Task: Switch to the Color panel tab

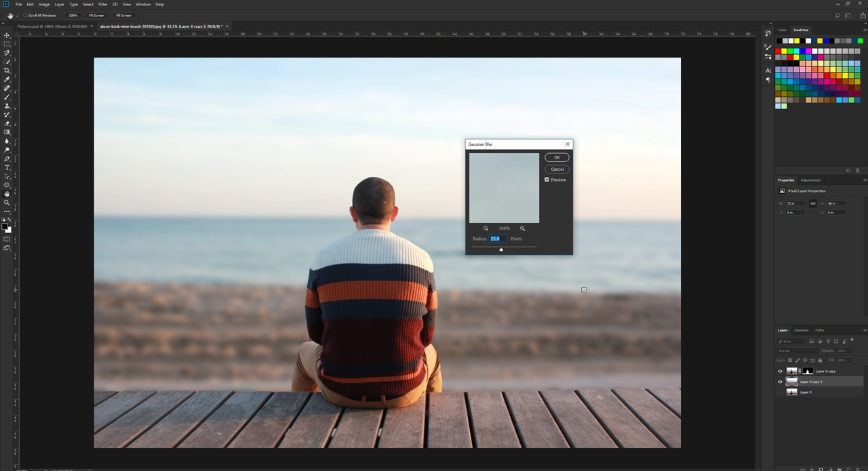Action: (782, 30)
